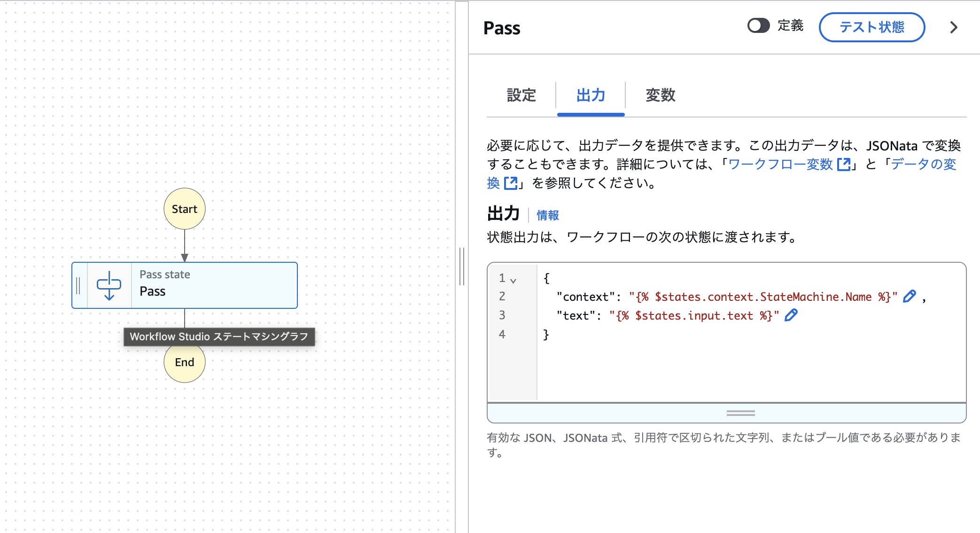Click the テスト状態 button
The image size is (980, 533).
pyautogui.click(x=871, y=27)
